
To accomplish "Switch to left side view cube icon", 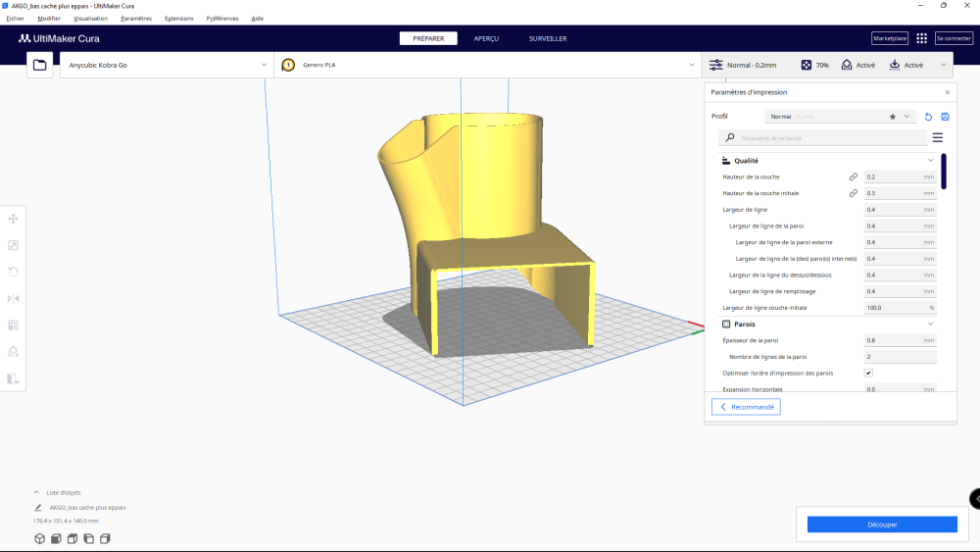I will (89, 538).
